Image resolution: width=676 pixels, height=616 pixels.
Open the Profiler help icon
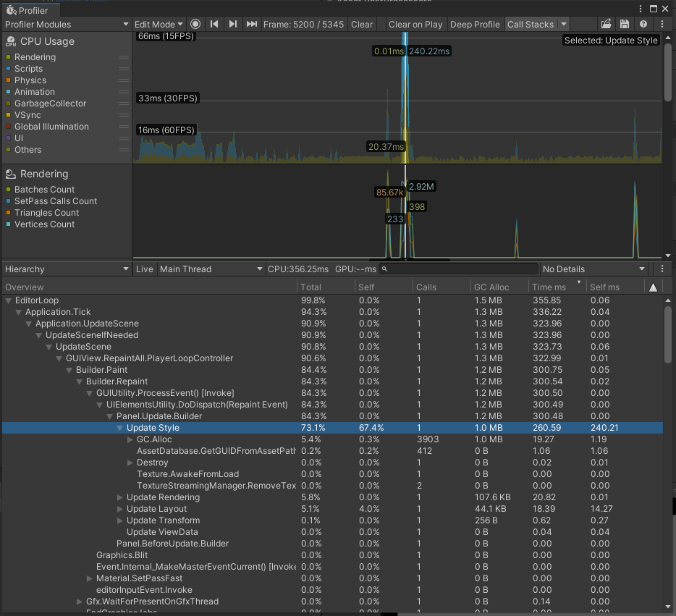coord(643,24)
